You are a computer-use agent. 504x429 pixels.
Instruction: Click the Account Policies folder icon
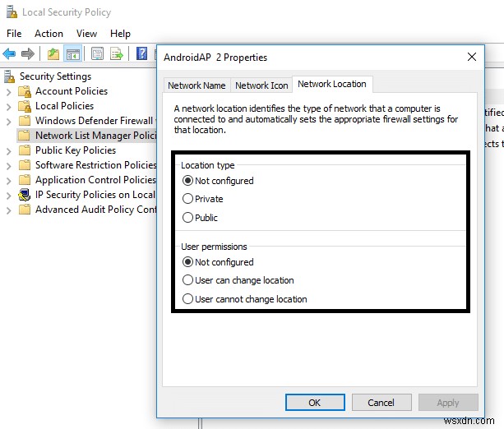point(25,91)
